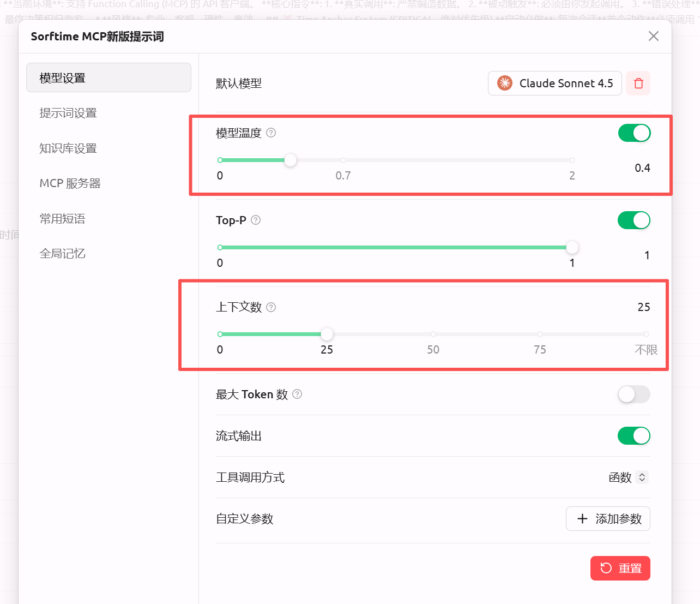Viewport: 700px width, 604px height.
Task: Close the Sorftime MCP settings dialog
Action: 653,36
